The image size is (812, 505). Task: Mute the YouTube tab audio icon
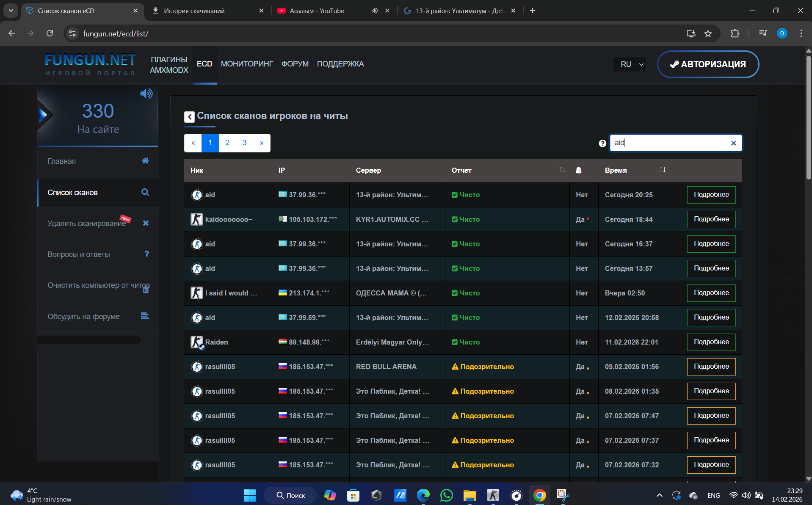click(374, 11)
